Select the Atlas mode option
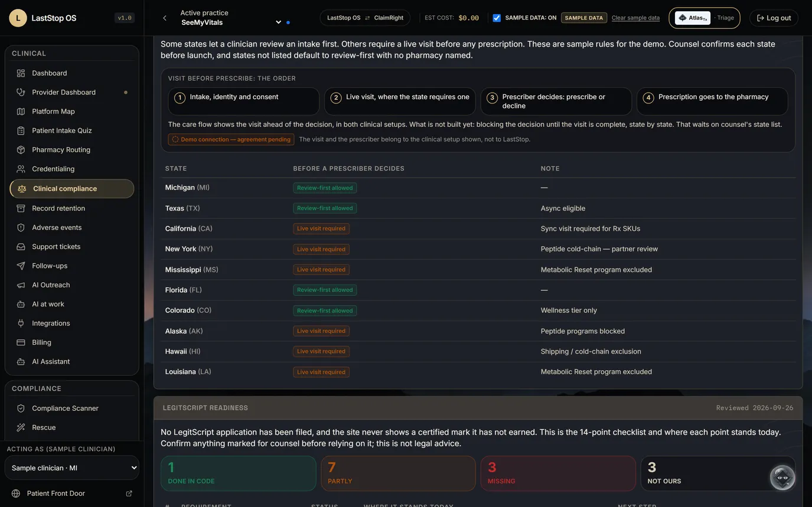The width and height of the screenshot is (812, 507). pyautogui.click(x=692, y=18)
